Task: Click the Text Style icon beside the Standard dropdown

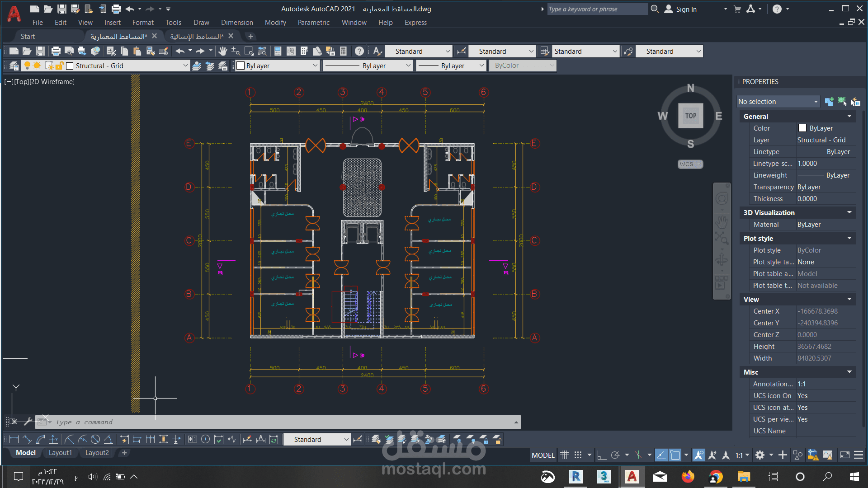Action: coord(378,52)
